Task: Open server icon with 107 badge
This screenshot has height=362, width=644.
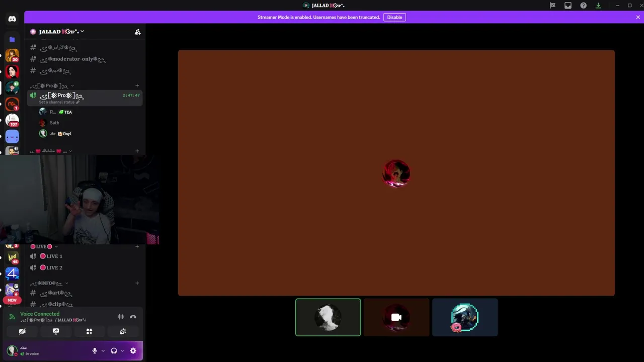Action: point(12,121)
